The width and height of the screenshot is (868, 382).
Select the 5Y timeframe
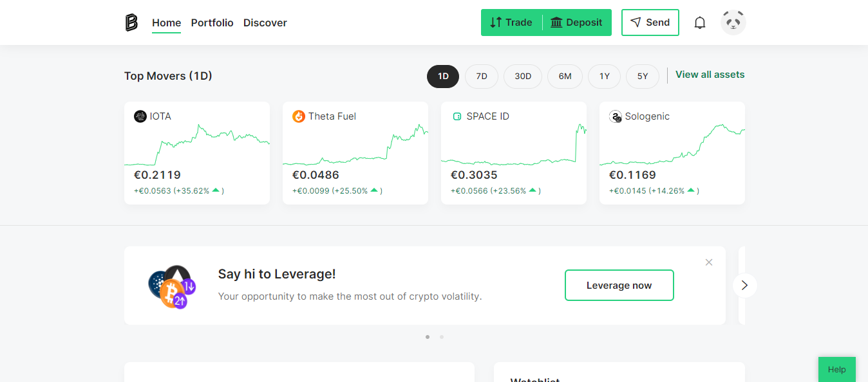643,77
